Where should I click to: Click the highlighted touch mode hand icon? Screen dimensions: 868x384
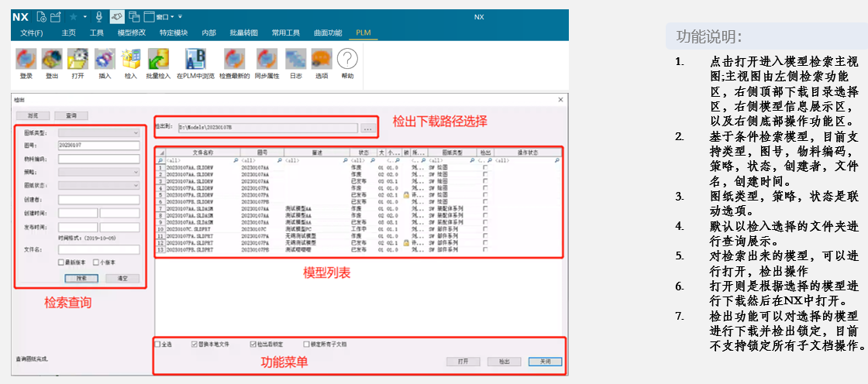click(117, 16)
